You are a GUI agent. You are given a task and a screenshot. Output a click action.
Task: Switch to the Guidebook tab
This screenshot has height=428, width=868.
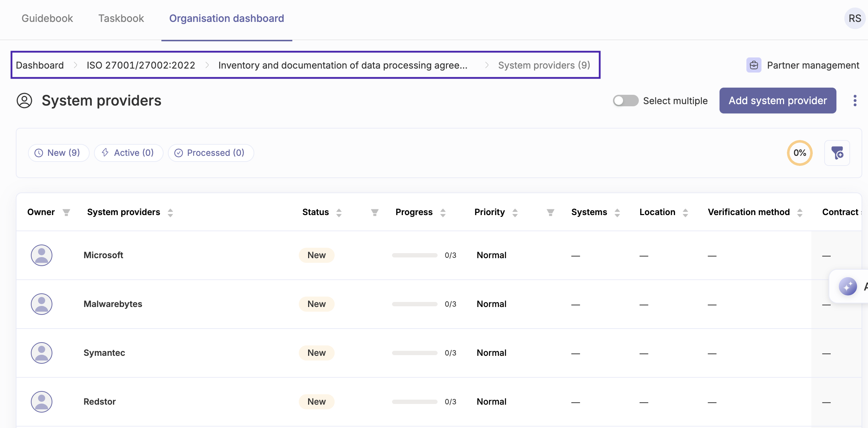(x=47, y=18)
